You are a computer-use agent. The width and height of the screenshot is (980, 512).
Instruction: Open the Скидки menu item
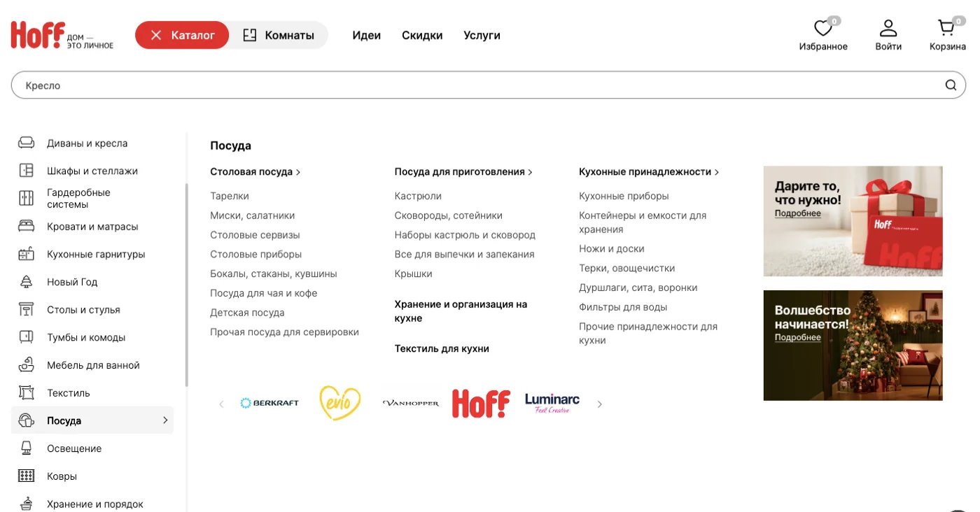(x=422, y=35)
